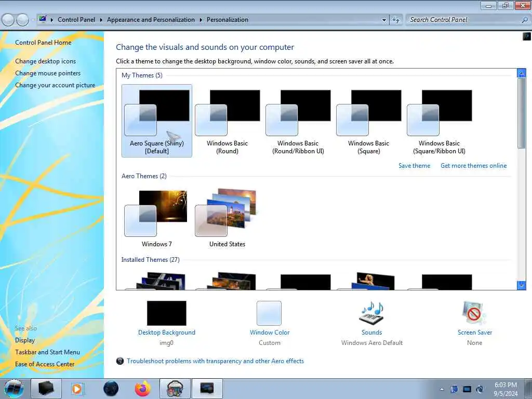Click the search magnifier icon
This screenshot has height=399, width=532.
[525, 20]
